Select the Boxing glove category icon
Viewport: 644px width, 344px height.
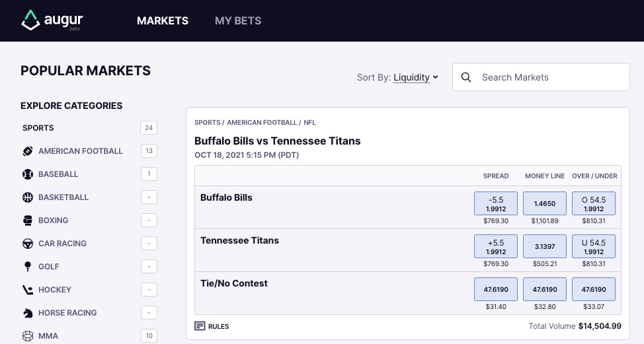point(28,221)
